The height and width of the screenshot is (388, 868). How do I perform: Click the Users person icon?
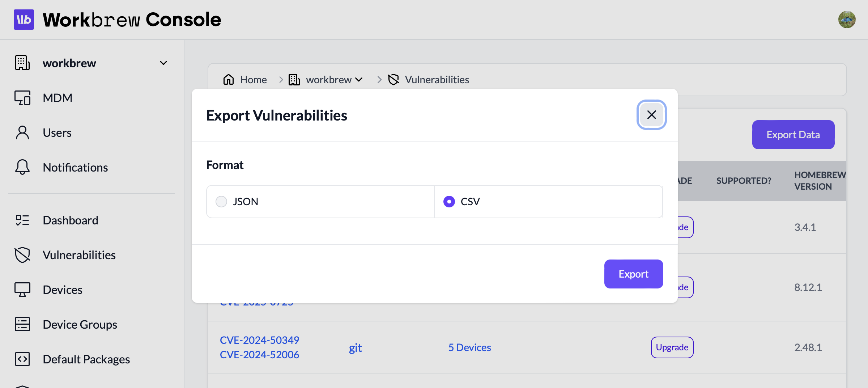[x=22, y=133]
